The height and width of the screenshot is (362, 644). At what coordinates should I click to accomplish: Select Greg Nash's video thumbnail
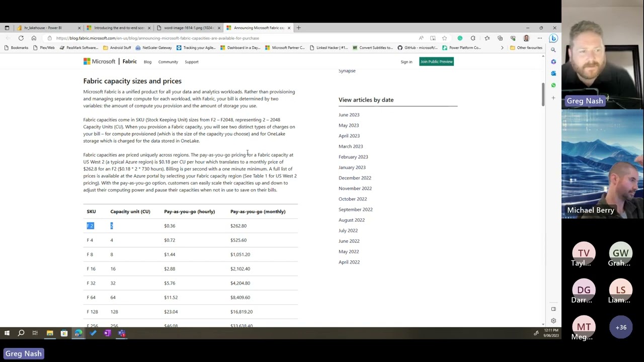603,54
